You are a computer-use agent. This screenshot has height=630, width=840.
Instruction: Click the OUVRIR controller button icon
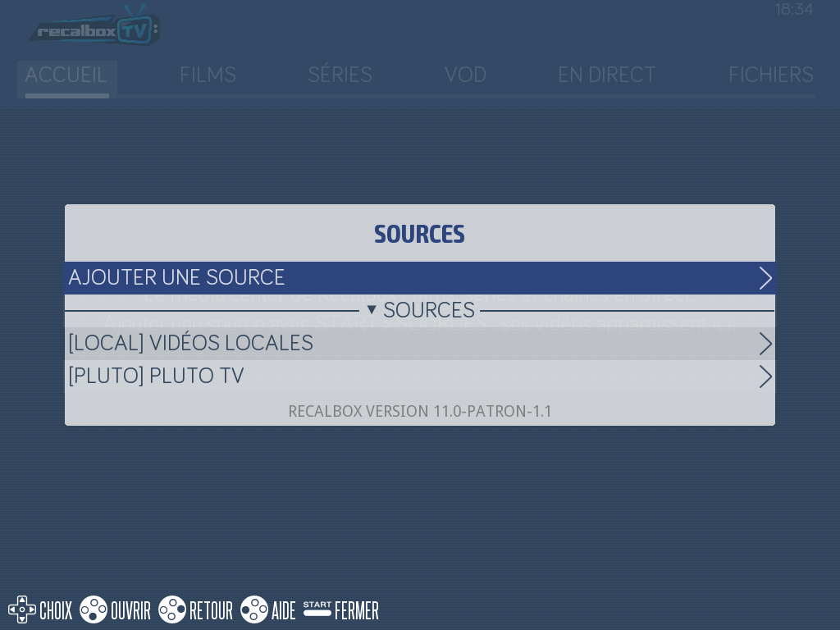[x=94, y=609]
